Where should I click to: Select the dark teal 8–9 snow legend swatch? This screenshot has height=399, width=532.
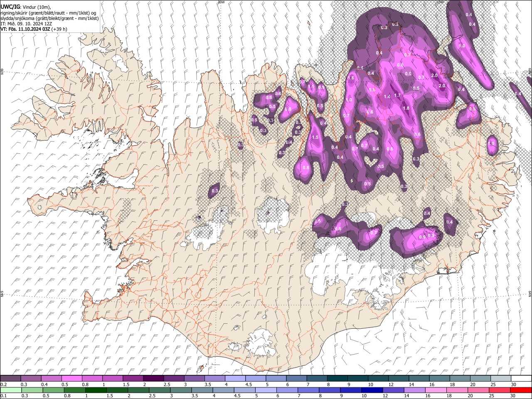click(x=337, y=378)
